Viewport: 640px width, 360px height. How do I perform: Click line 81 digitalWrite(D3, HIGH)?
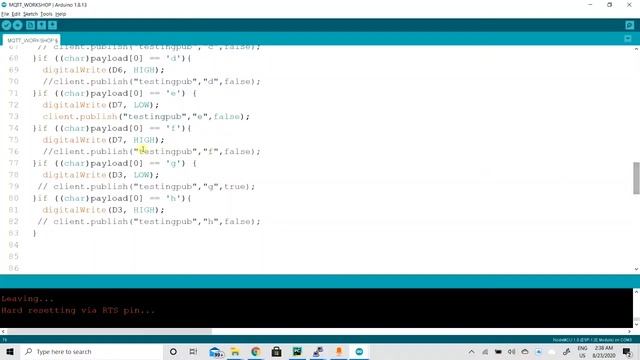pos(103,210)
